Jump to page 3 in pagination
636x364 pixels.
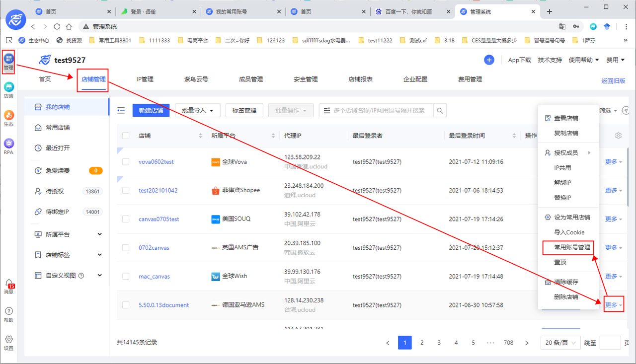(x=439, y=342)
